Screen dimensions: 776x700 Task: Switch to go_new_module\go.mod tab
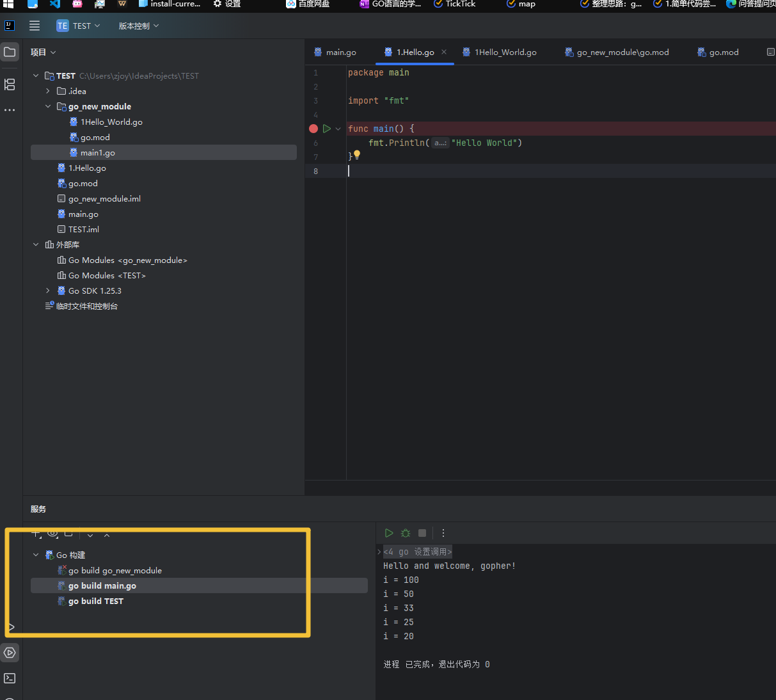pos(617,52)
